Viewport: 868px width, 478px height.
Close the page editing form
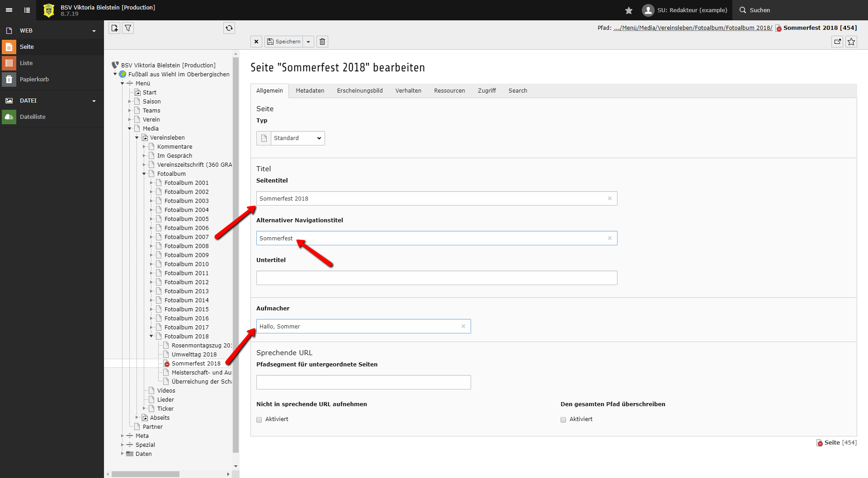(x=256, y=42)
